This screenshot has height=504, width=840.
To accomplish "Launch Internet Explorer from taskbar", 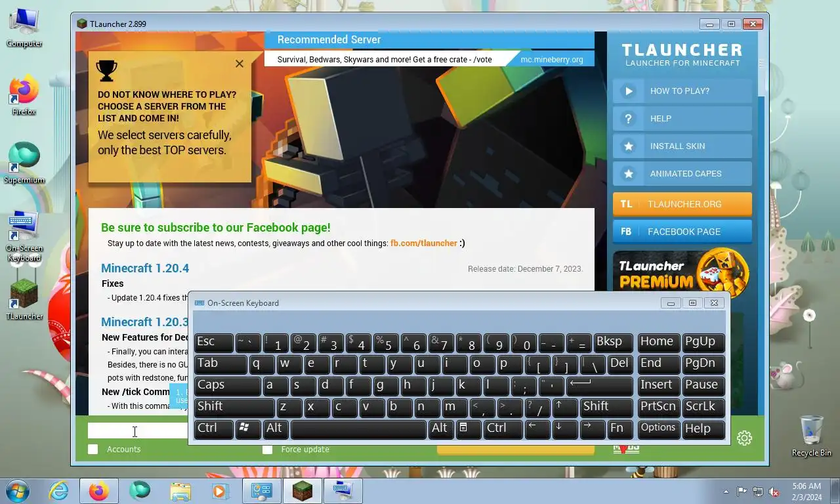I will 58,491.
